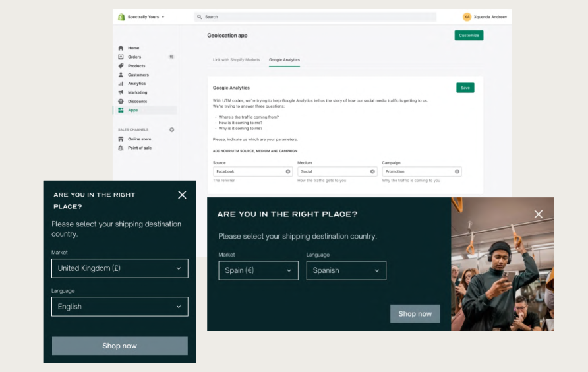
Task: Open Analytics in sidebar
Action: [x=137, y=84]
